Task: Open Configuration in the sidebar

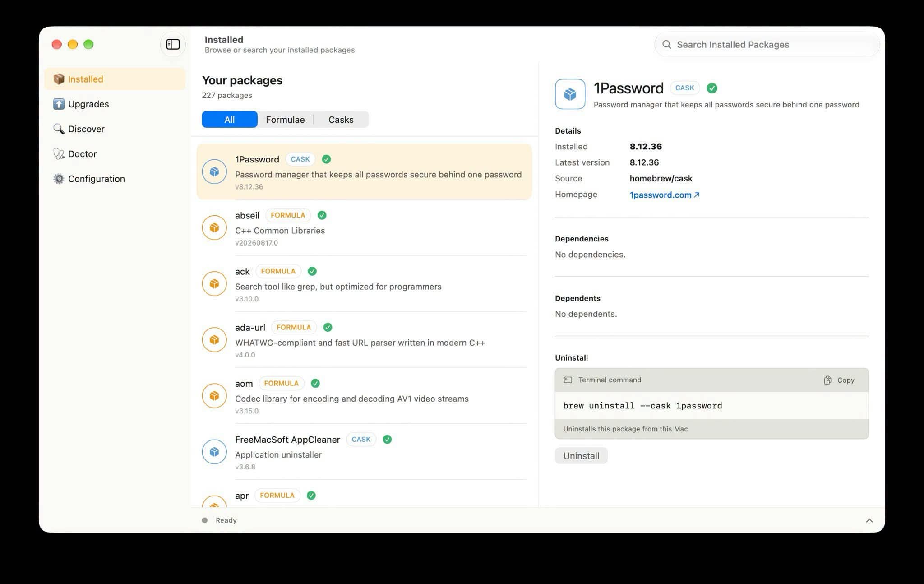Action: click(115, 179)
